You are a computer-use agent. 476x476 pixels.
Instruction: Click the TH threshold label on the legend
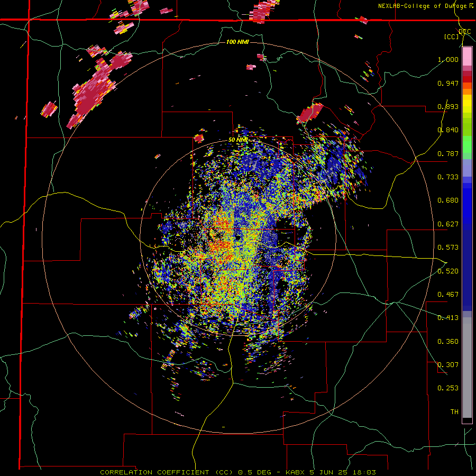454,412
